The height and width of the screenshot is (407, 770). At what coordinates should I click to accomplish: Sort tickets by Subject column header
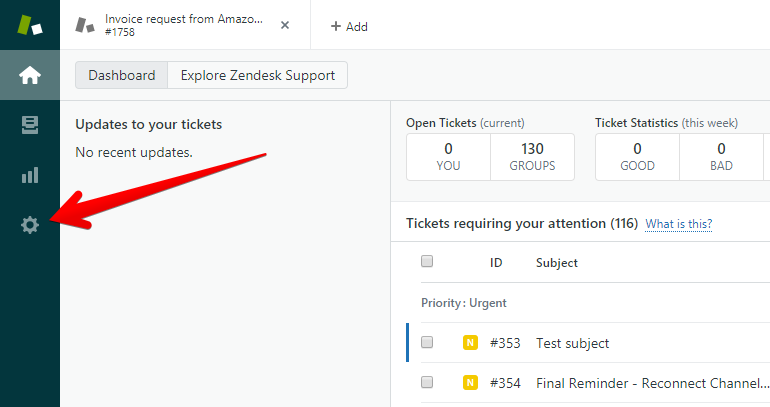pyautogui.click(x=557, y=263)
